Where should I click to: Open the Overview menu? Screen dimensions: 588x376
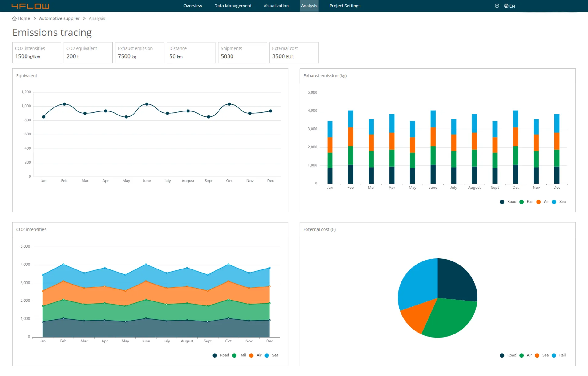click(193, 6)
